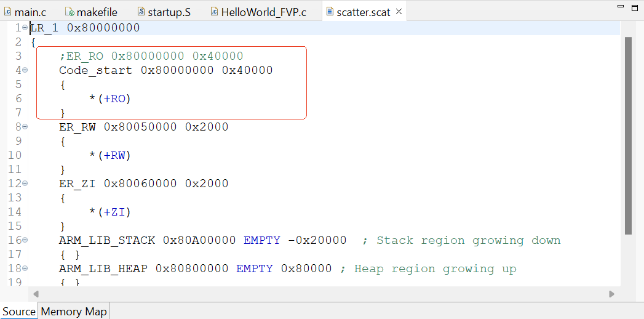644x319 pixels.
Task: Click the horizontal scrollbar right arrow
Action: pyautogui.click(x=611, y=294)
